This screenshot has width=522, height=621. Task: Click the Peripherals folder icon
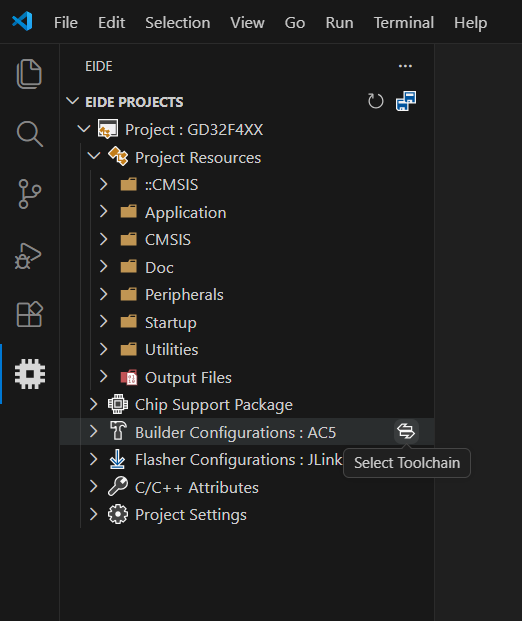129,294
